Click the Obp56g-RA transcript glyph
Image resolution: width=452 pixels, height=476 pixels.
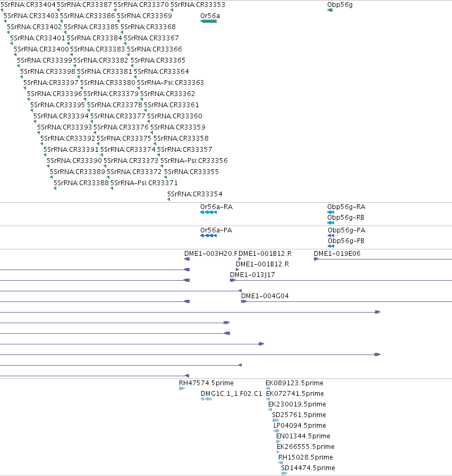click(x=330, y=212)
